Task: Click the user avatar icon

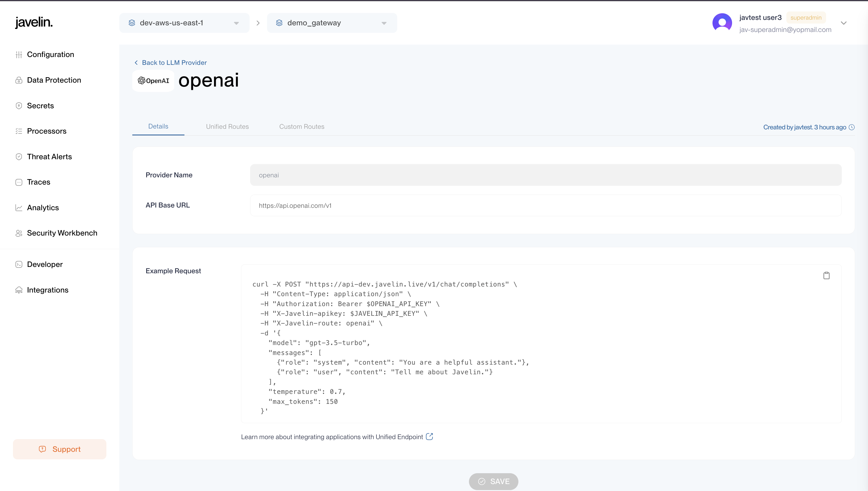Action: (x=722, y=23)
